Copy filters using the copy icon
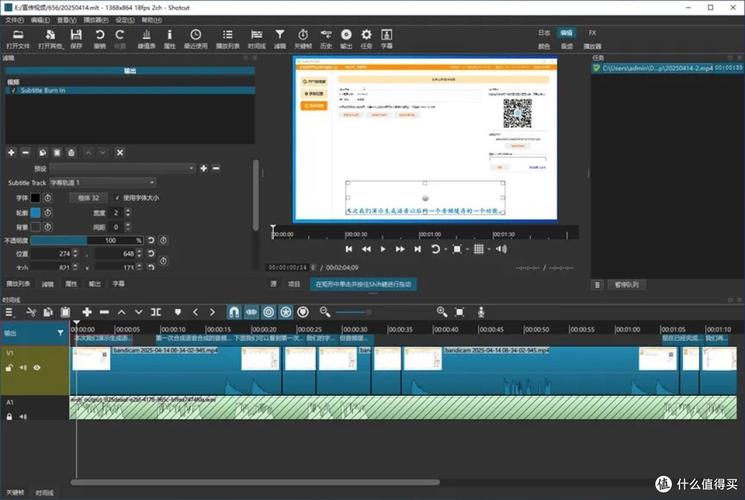Image resolution: width=745 pixels, height=500 pixels. (x=42, y=153)
